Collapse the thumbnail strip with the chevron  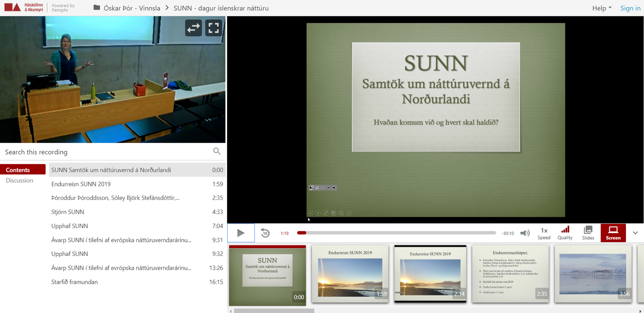coord(635,233)
